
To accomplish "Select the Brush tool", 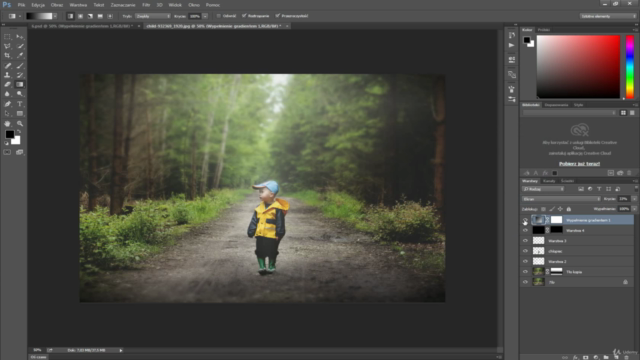I will coord(20,65).
